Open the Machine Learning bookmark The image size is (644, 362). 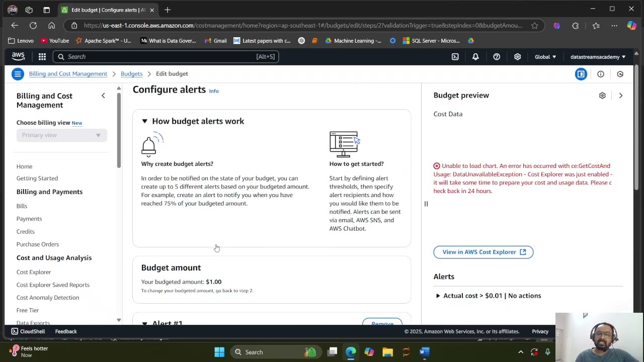[x=353, y=41]
